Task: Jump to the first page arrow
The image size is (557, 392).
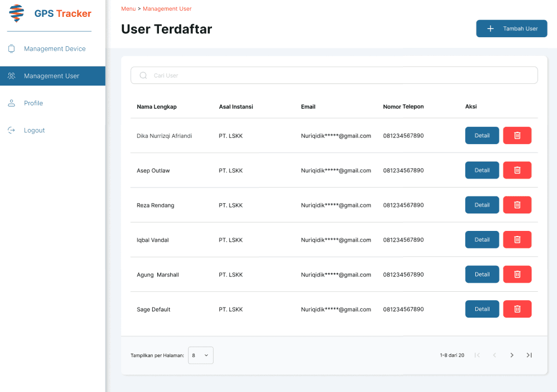Action: pos(477,355)
